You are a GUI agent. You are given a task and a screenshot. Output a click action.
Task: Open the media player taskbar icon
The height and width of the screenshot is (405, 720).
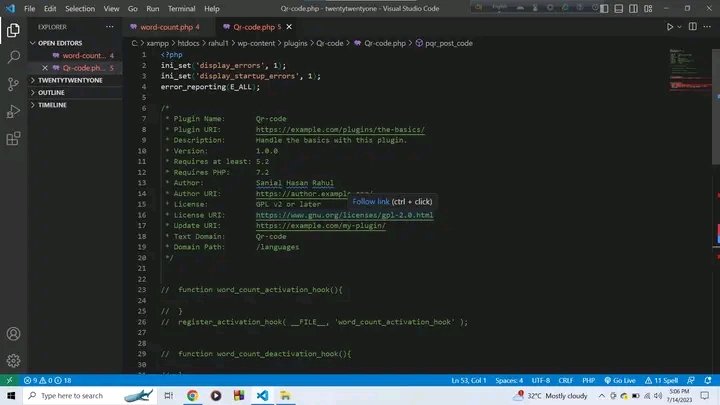tap(216, 395)
